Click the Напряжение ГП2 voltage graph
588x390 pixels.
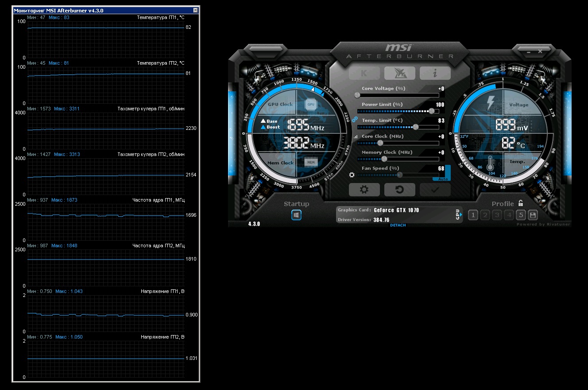[x=106, y=359]
